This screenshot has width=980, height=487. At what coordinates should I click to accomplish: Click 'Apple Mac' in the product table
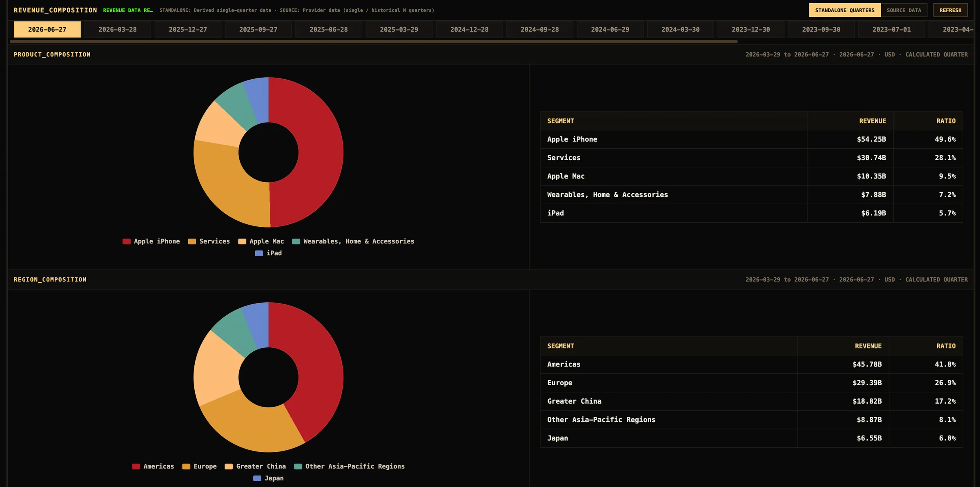566,176
